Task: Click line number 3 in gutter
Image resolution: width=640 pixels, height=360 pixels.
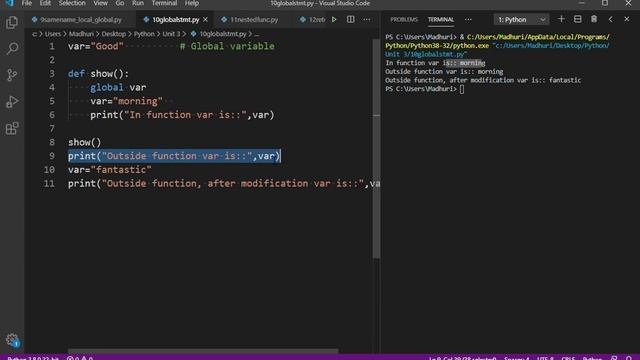Action: click(x=51, y=74)
